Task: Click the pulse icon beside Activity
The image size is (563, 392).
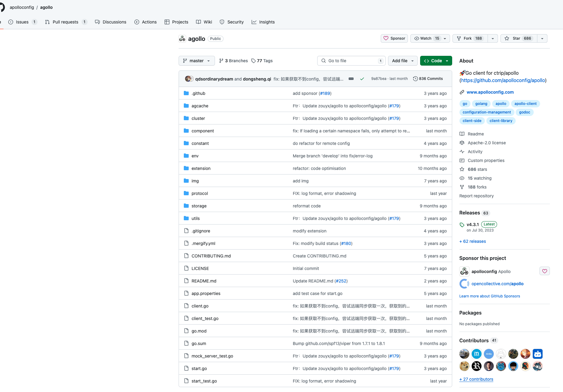Action: [462, 151]
